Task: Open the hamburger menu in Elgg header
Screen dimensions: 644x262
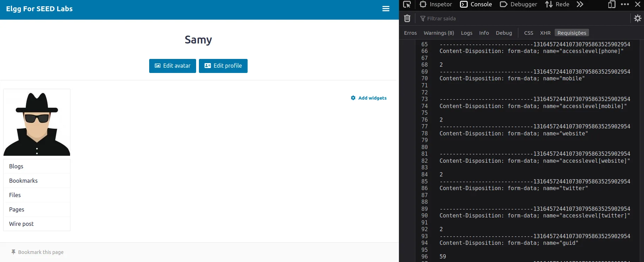Action: coord(386,9)
